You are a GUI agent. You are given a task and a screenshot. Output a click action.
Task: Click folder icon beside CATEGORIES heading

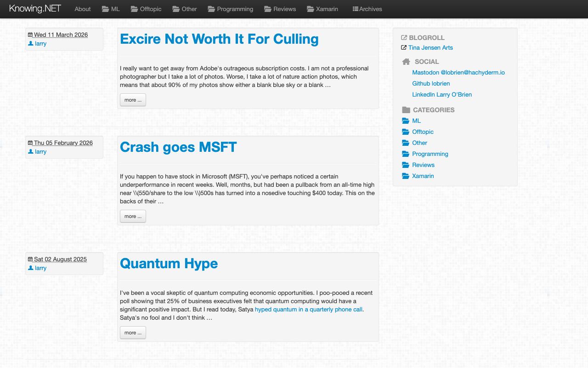click(x=406, y=110)
